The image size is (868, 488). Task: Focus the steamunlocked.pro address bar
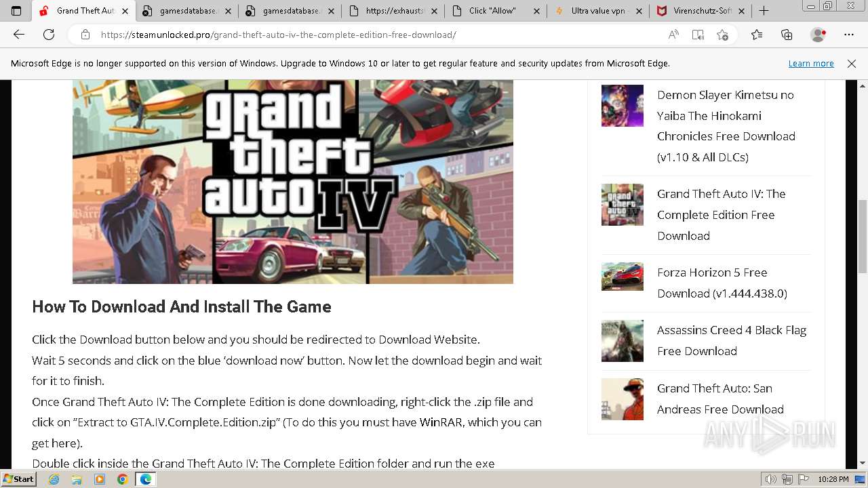pos(380,35)
